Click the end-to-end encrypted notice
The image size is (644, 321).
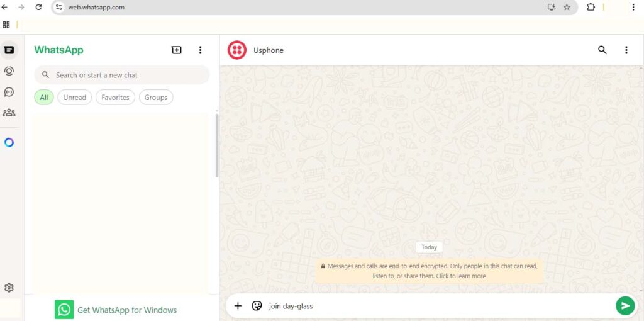click(x=429, y=271)
